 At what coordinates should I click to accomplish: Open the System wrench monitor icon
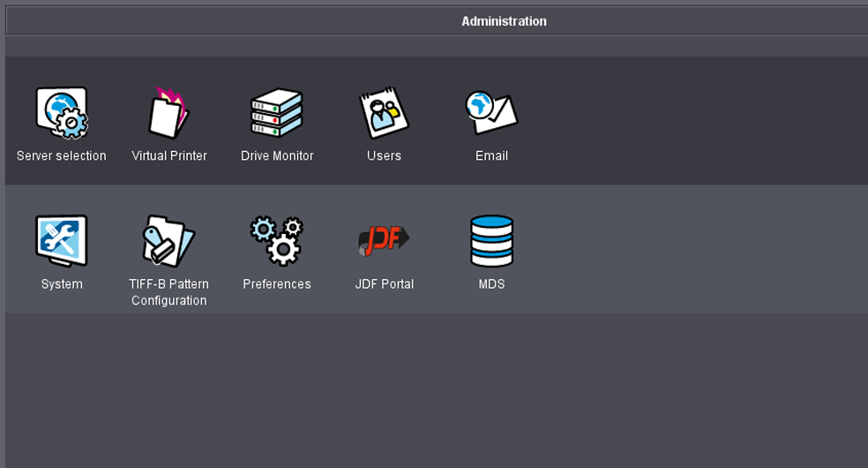coord(62,241)
